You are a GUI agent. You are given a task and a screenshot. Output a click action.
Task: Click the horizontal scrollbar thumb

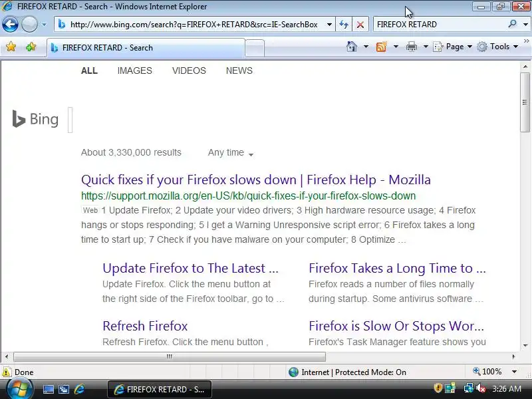(170, 356)
